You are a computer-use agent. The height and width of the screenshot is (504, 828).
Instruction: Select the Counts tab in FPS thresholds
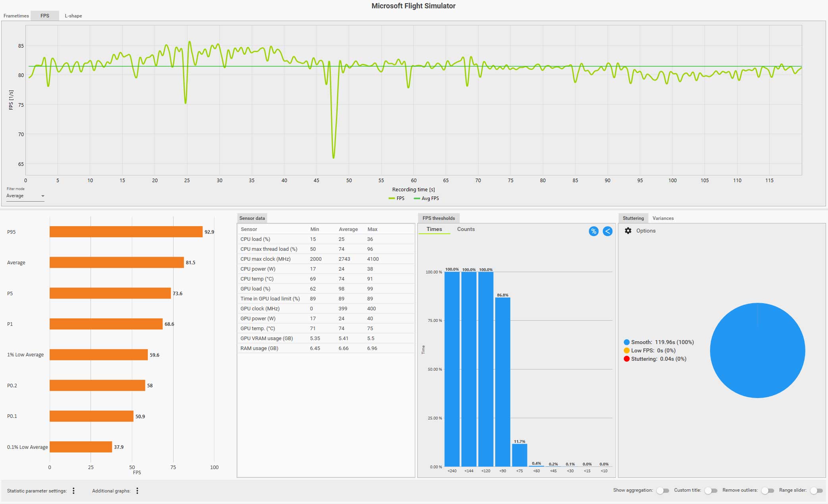[465, 229]
